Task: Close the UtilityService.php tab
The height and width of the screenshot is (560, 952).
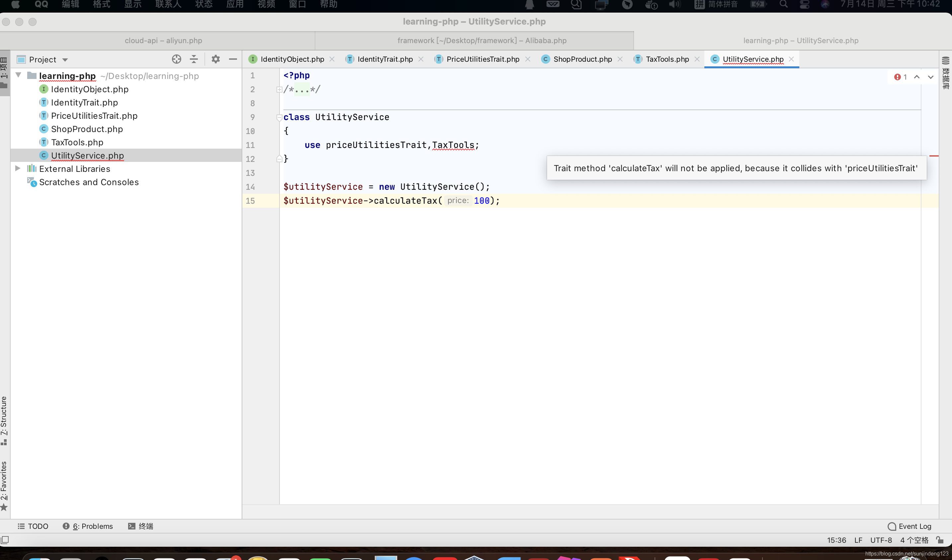Action: tap(791, 59)
